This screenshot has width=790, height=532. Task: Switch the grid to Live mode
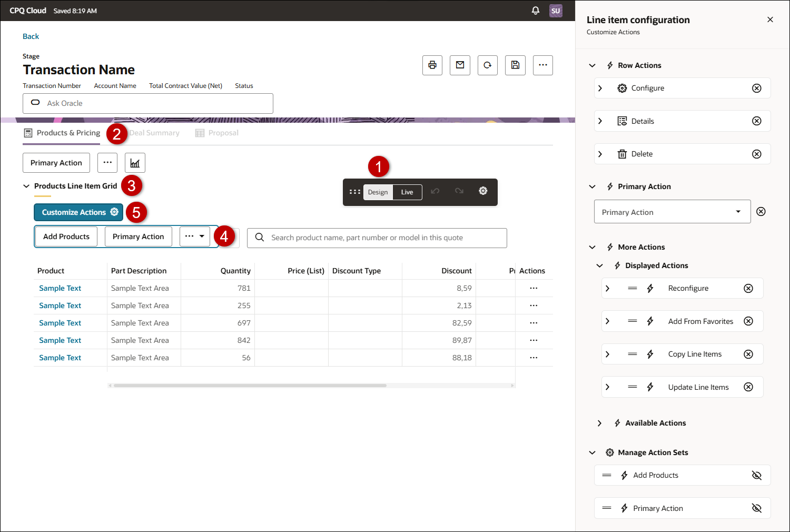(x=407, y=192)
